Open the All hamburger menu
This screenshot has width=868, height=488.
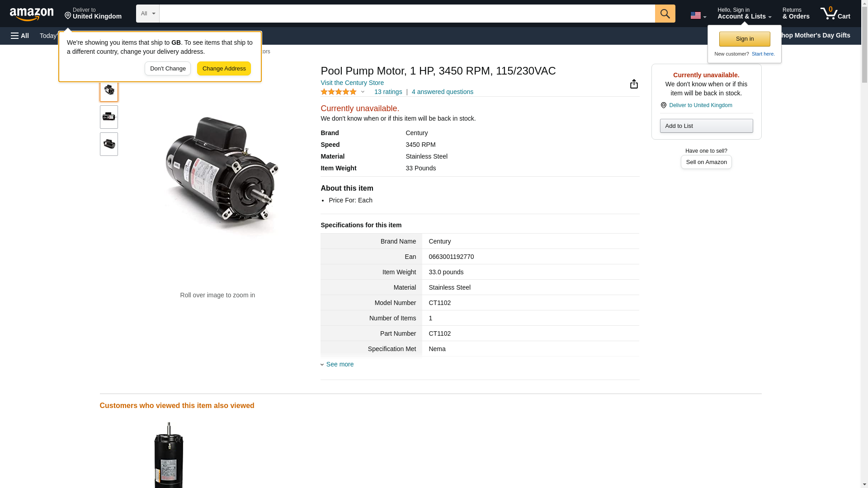20,36
